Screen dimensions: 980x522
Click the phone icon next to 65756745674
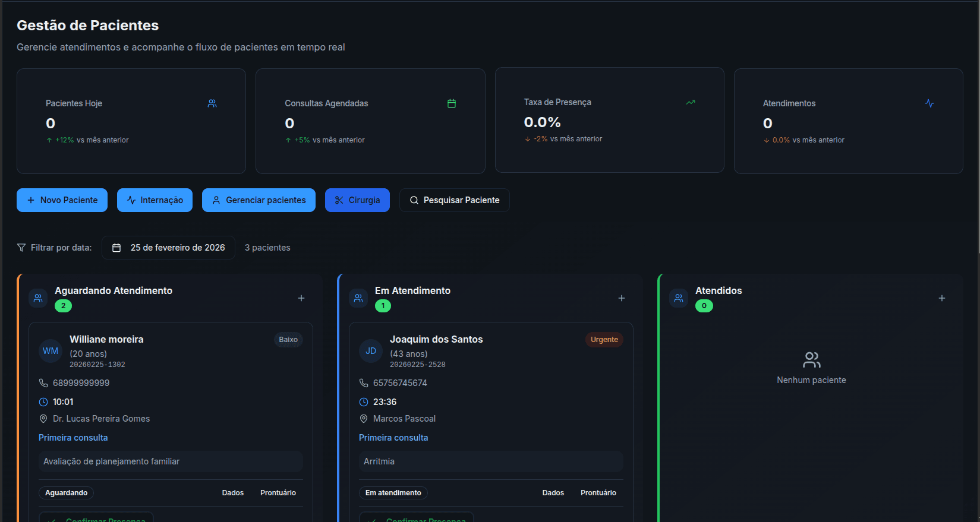(364, 383)
